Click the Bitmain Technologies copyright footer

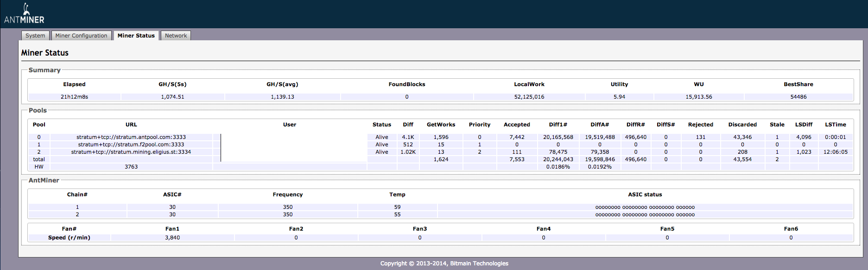[444, 264]
